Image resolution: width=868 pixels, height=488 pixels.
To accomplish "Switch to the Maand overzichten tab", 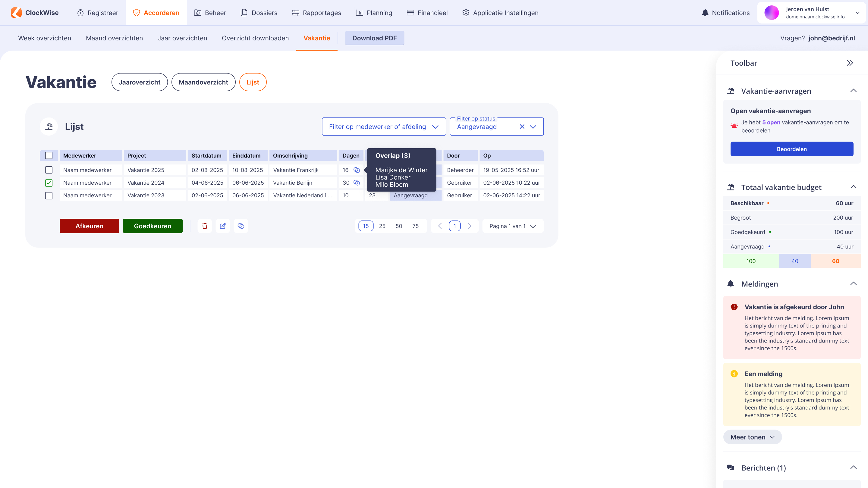I will pos(114,38).
